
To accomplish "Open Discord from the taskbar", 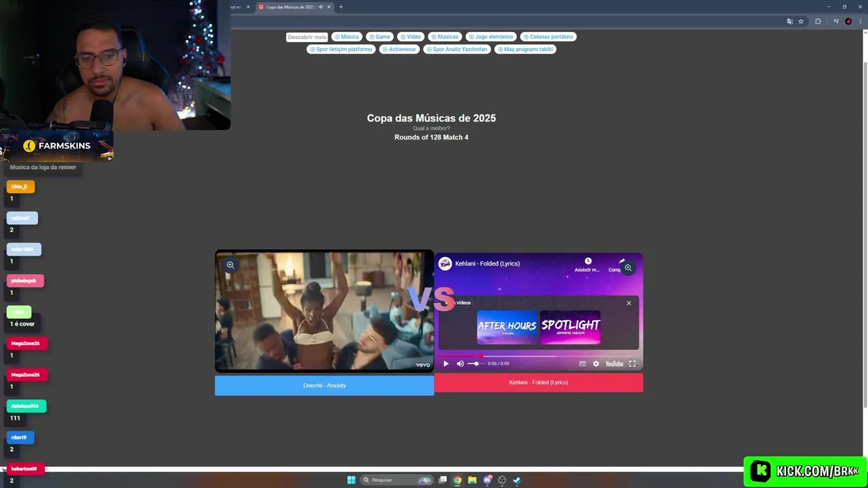I will click(487, 480).
